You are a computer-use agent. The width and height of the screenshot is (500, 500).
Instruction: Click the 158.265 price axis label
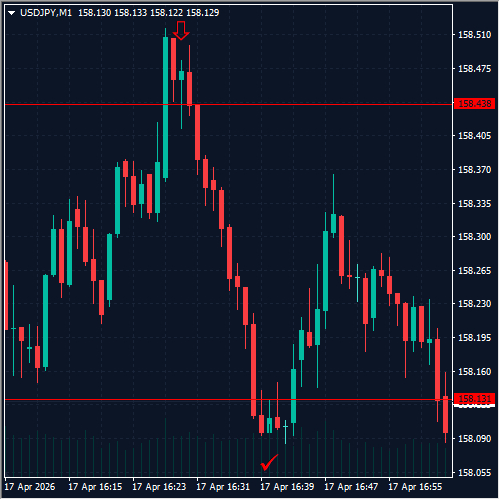[474, 270]
